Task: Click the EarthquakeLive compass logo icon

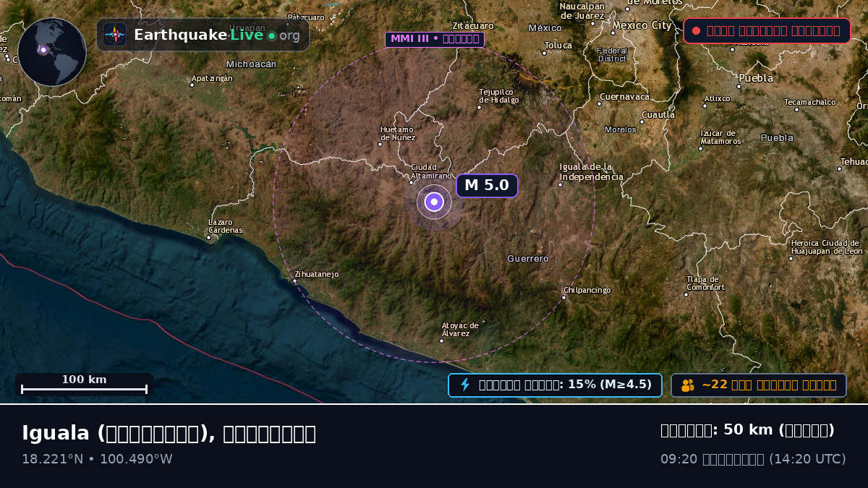Action: pyautogui.click(x=114, y=34)
